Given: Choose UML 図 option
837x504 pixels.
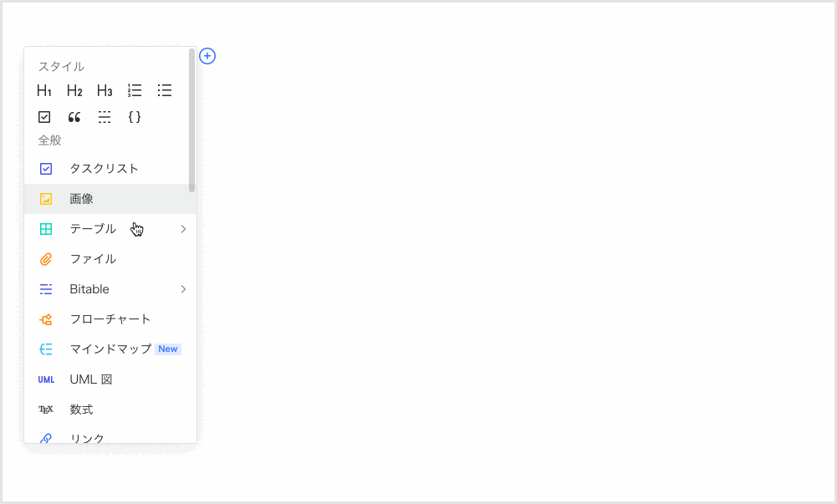Looking at the screenshot, I should [x=90, y=379].
